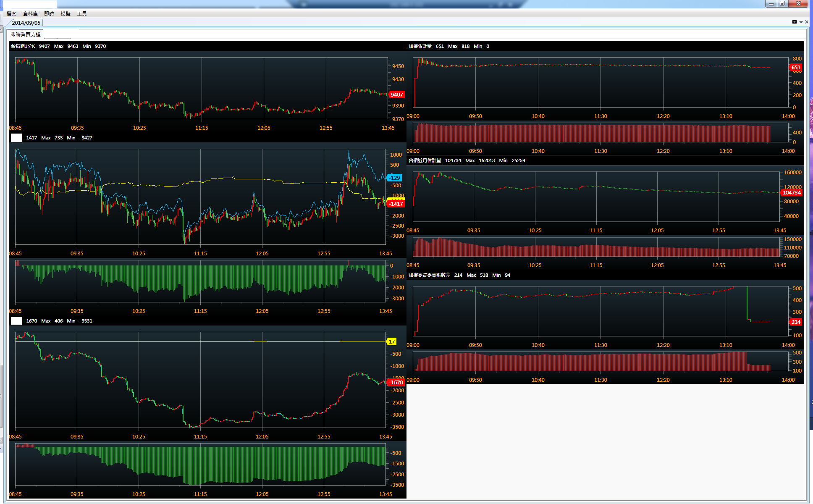The image size is (813, 504).
Task: Open the 資料庫 menu
Action: click(30, 14)
